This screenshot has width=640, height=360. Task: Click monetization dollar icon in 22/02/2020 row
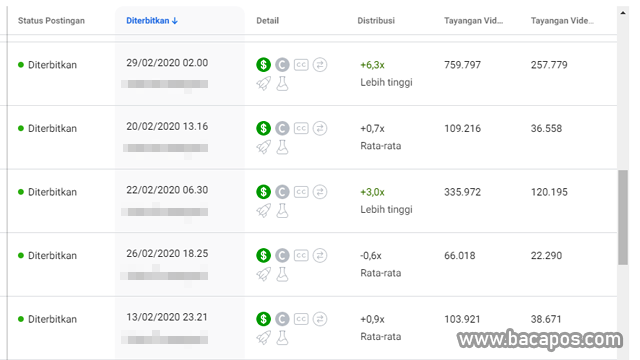tap(263, 192)
